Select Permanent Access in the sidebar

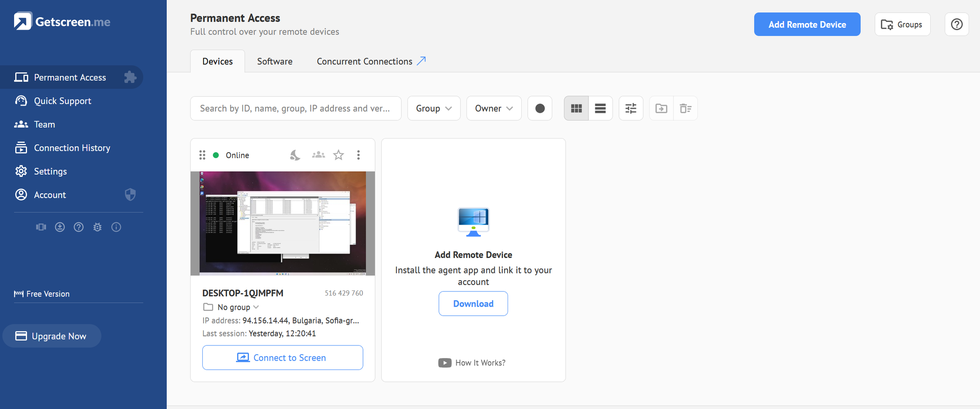coord(71,77)
